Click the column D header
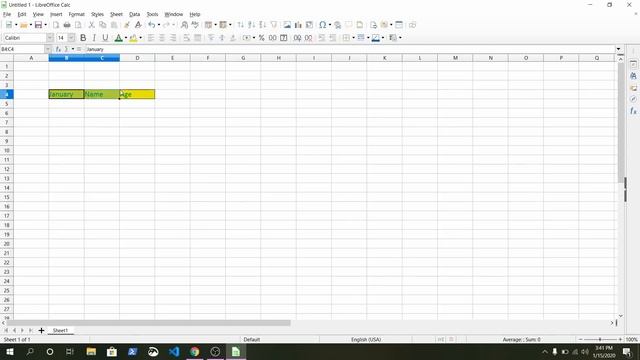This screenshot has height=360, width=640. tap(137, 58)
